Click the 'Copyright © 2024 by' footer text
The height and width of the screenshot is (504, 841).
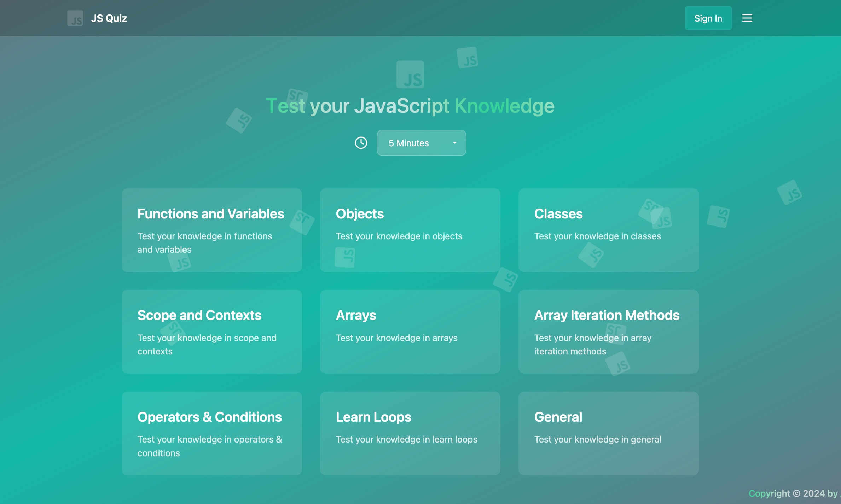tap(793, 493)
